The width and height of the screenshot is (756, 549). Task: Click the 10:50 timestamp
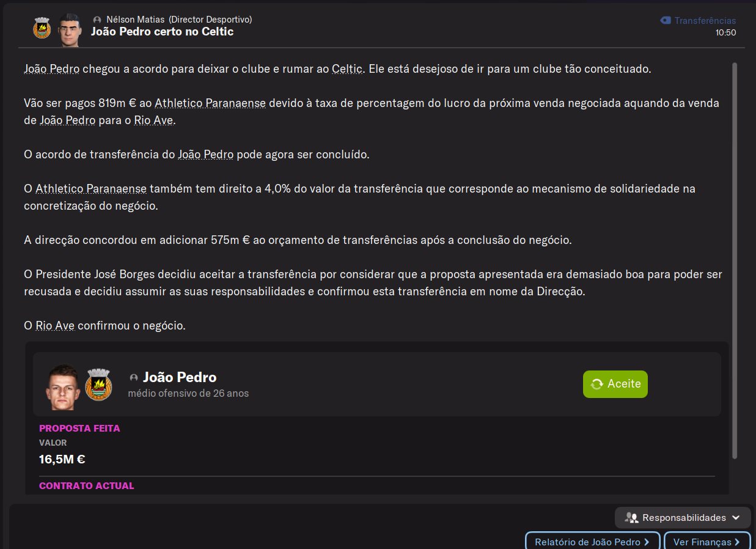[x=725, y=33]
